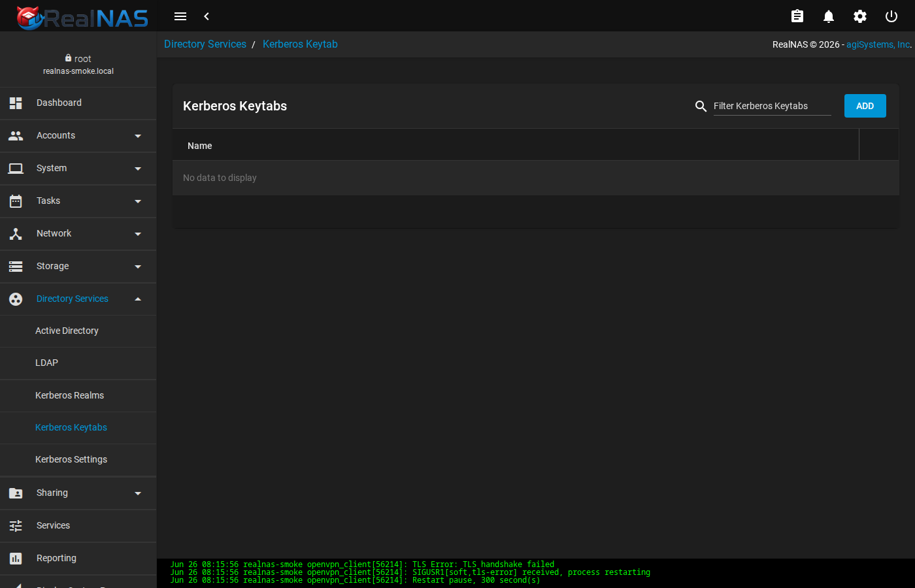Open settings gear icon in the top bar

pyautogui.click(x=860, y=16)
